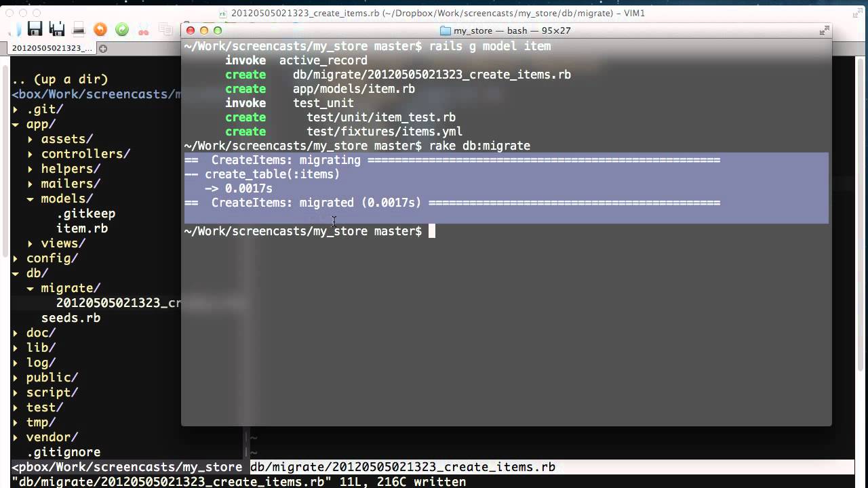The image size is (868, 488).
Task: Click the 'CreateItems: migrated (0.0017s)' line
Action: tap(452, 203)
